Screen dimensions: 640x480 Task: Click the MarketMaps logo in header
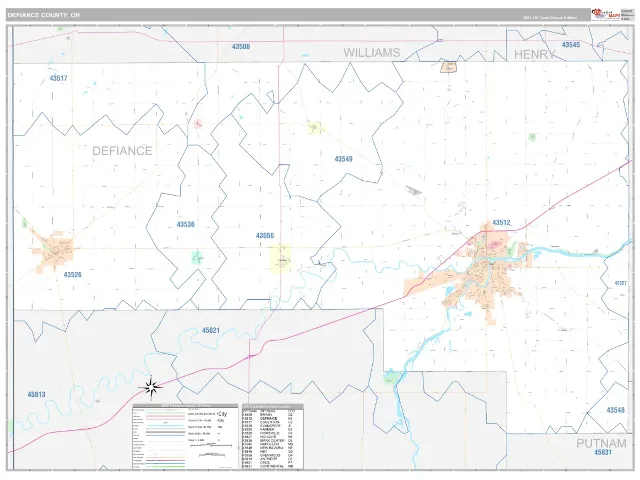coord(606,15)
